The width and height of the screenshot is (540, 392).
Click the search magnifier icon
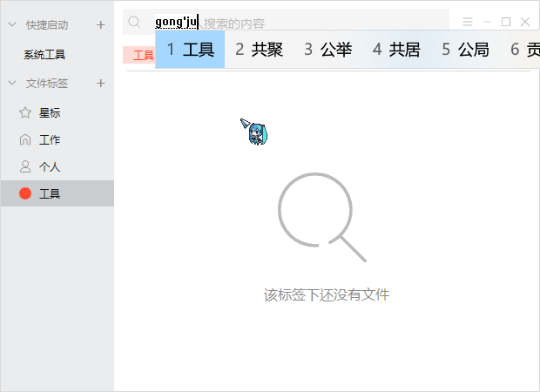click(134, 22)
